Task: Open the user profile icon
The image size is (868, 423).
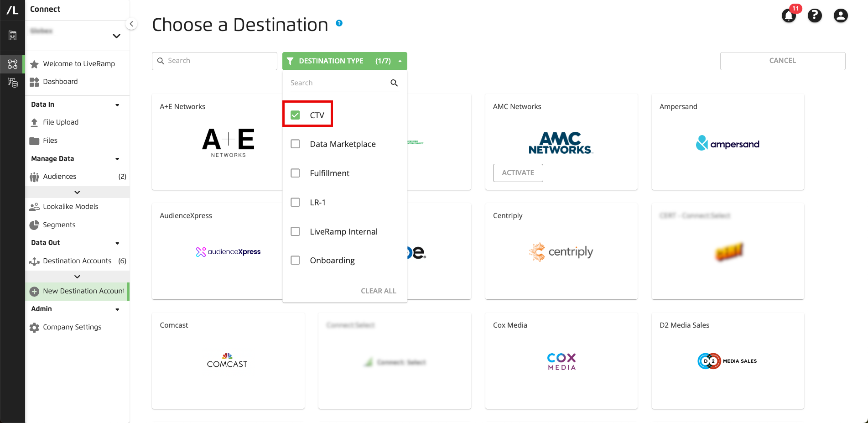Action: tap(841, 16)
